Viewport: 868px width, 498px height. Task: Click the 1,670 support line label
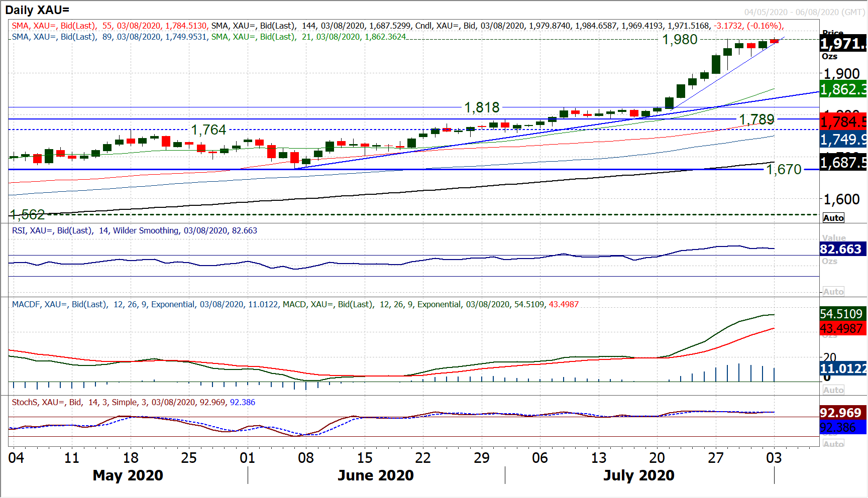[783, 170]
